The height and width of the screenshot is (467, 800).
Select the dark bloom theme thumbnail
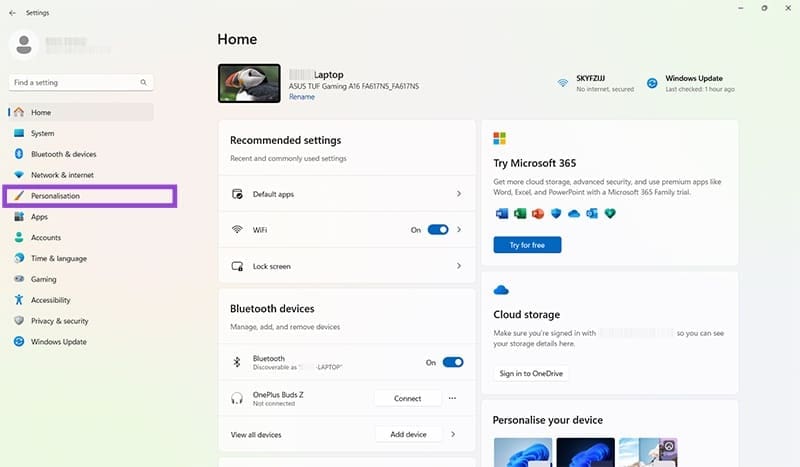(586, 452)
